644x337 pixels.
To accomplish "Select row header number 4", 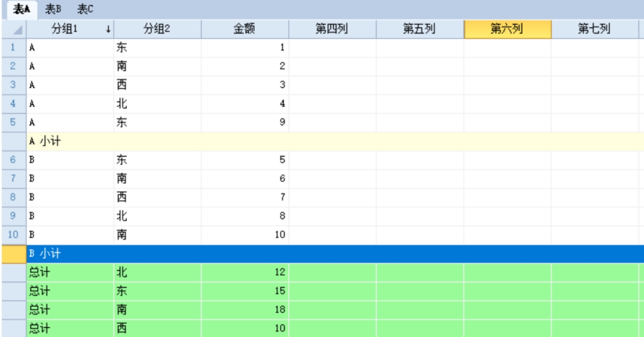I will pos(14,104).
